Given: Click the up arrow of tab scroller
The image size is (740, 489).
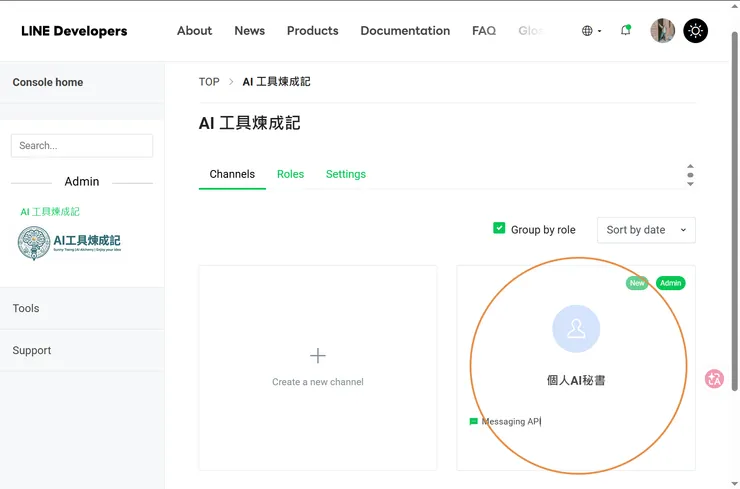Looking at the screenshot, I should tap(690, 166).
